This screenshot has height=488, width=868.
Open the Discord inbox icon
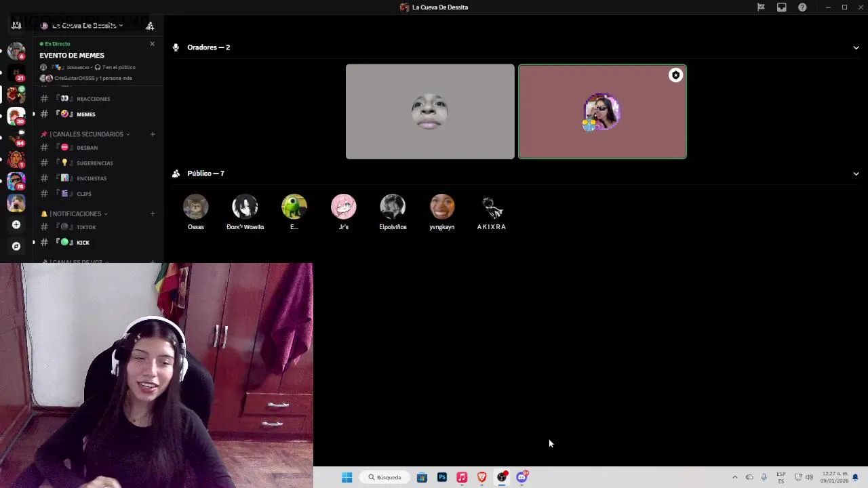(782, 7)
